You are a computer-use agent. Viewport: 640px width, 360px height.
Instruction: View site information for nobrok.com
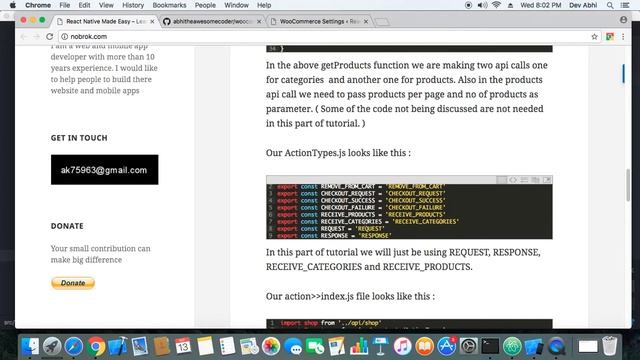64,36
